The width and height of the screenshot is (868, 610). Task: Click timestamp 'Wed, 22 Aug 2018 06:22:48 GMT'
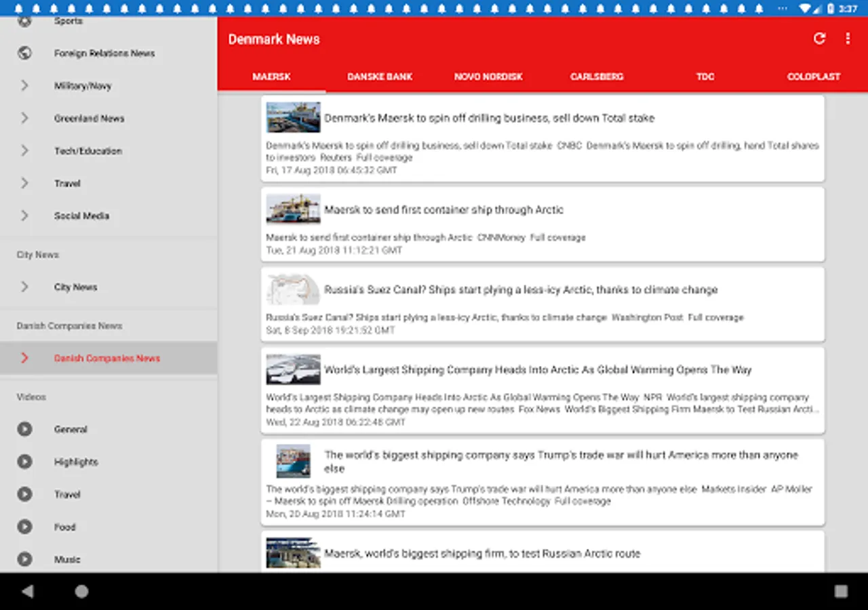click(x=336, y=422)
